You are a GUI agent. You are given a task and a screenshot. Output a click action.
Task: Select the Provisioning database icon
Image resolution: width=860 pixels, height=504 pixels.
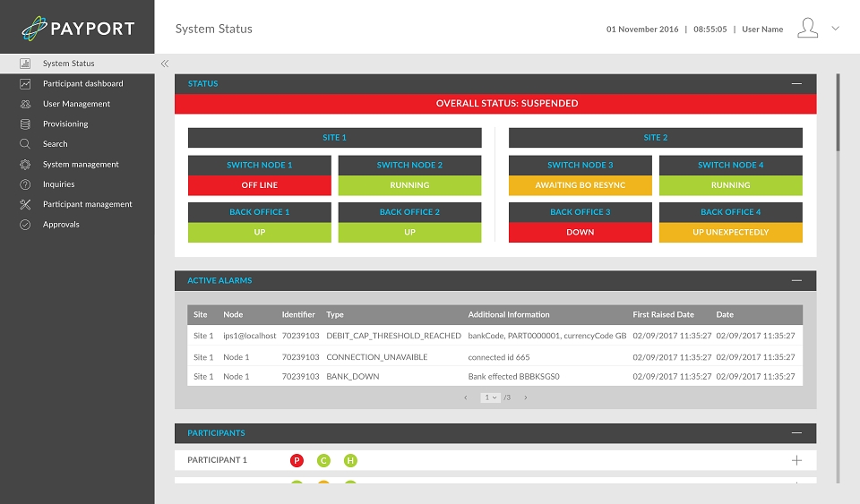pyautogui.click(x=25, y=124)
